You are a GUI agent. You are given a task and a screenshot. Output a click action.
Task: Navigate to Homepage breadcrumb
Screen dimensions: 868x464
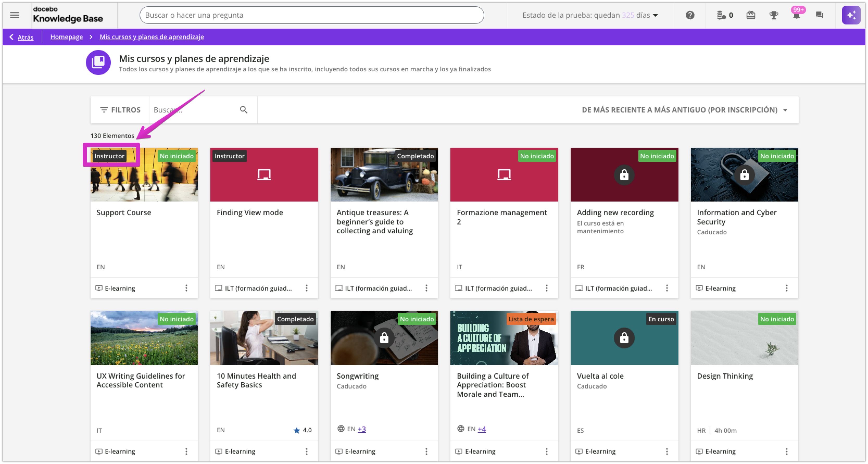point(66,37)
